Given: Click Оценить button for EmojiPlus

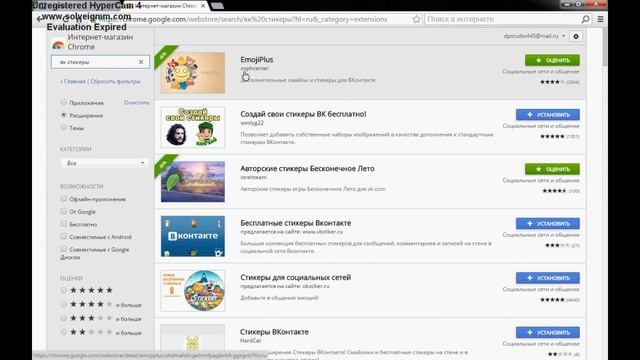Looking at the screenshot, I should tap(552, 60).
